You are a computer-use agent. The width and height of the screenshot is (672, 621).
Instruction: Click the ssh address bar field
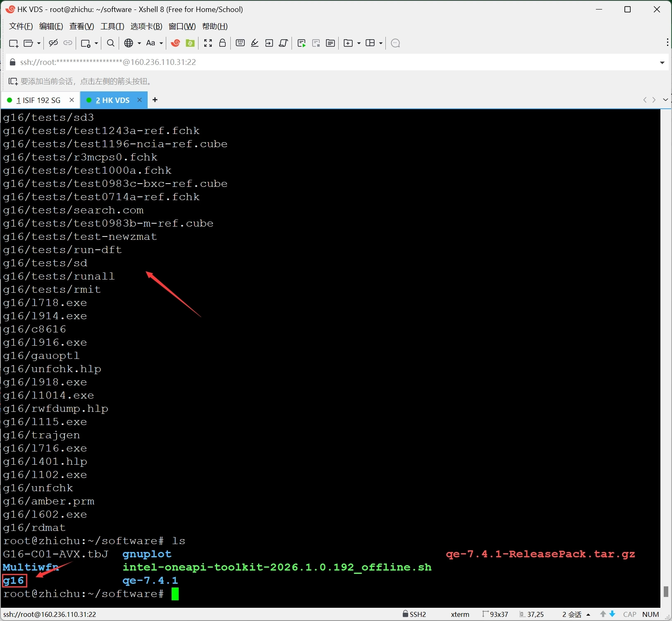(336, 62)
